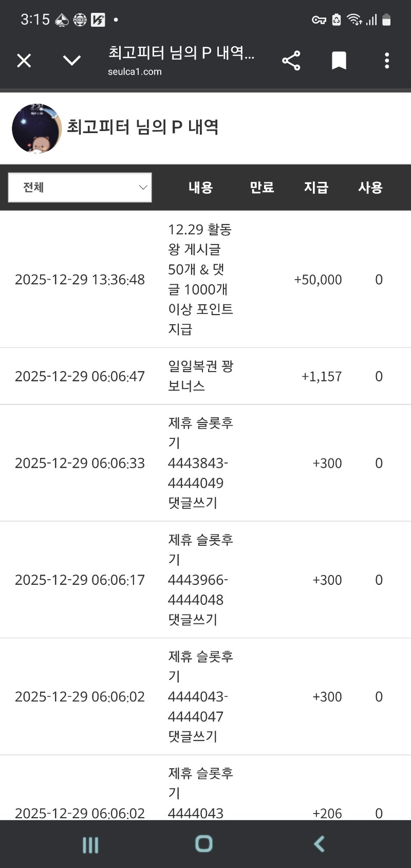411x868 pixels.
Task: Open the 12.29 활동왕 point entry
Action: 200,279
